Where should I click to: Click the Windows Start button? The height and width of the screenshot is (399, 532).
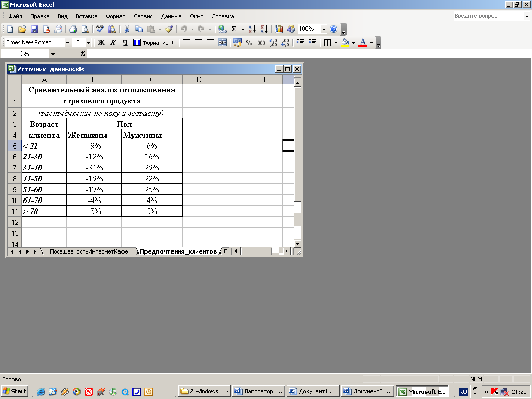[15, 391]
